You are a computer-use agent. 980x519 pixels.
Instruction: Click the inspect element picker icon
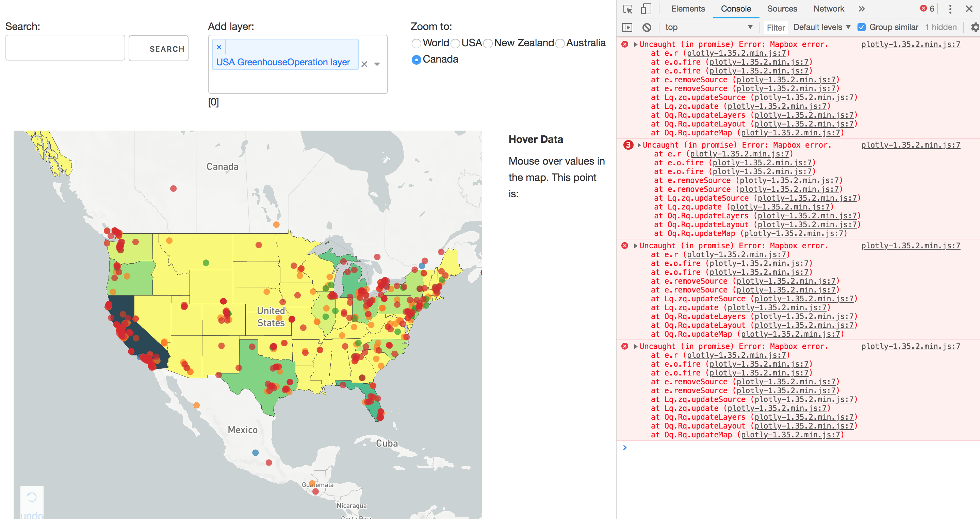[x=628, y=9]
